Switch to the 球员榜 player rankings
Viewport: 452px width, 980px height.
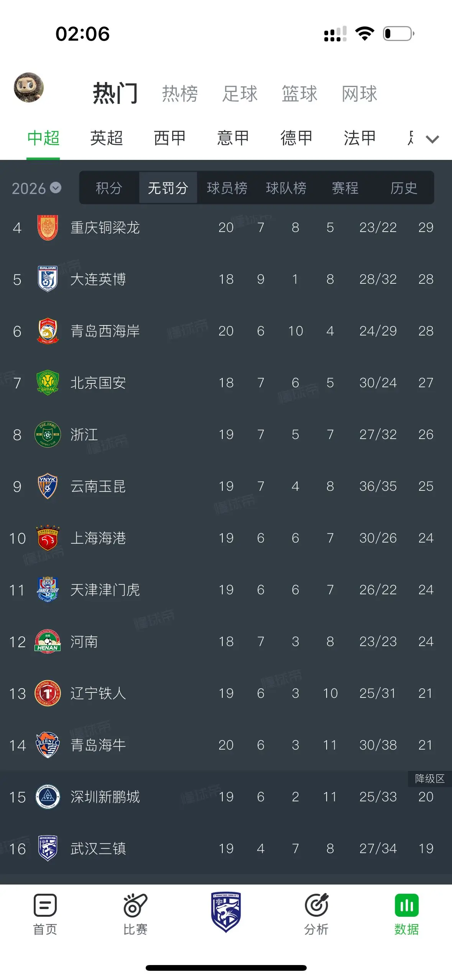(x=227, y=188)
